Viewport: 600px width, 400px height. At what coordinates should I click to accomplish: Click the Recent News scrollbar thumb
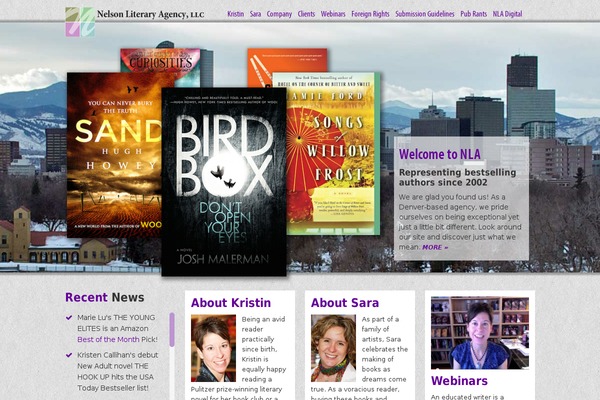(172, 330)
